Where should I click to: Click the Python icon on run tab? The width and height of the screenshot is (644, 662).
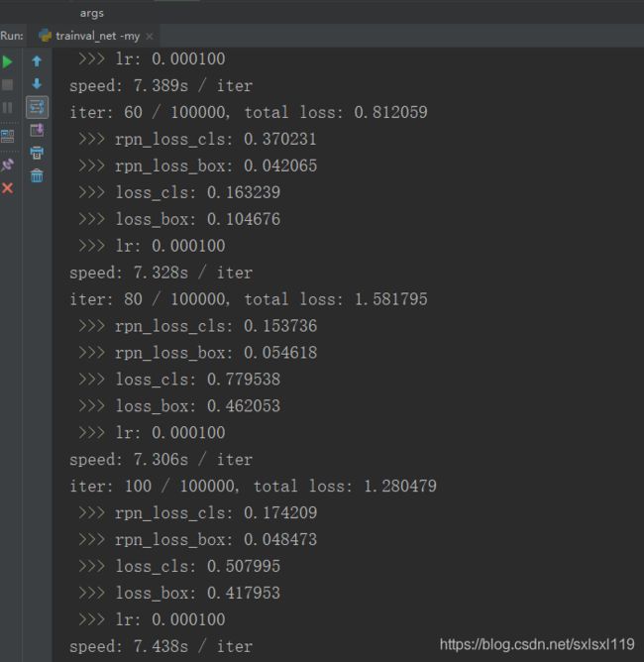[45, 36]
